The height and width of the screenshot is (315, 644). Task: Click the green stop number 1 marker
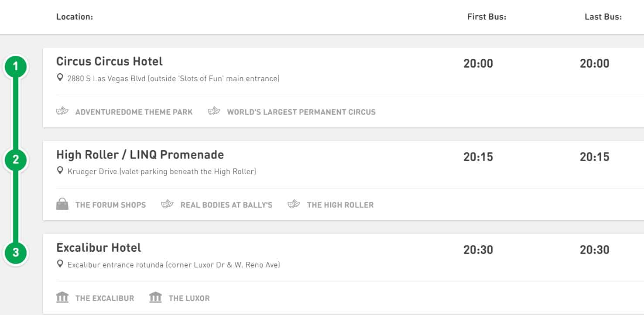click(16, 67)
